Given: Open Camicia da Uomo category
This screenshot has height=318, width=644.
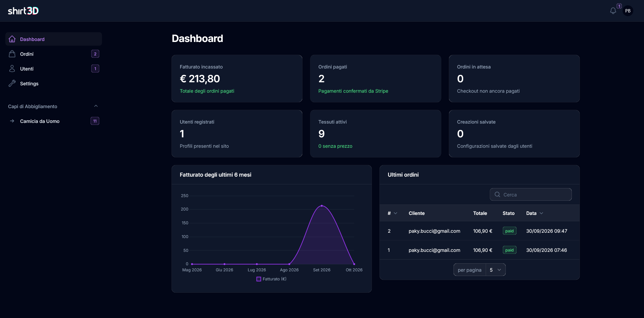Looking at the screenshot, I should 54,121.
